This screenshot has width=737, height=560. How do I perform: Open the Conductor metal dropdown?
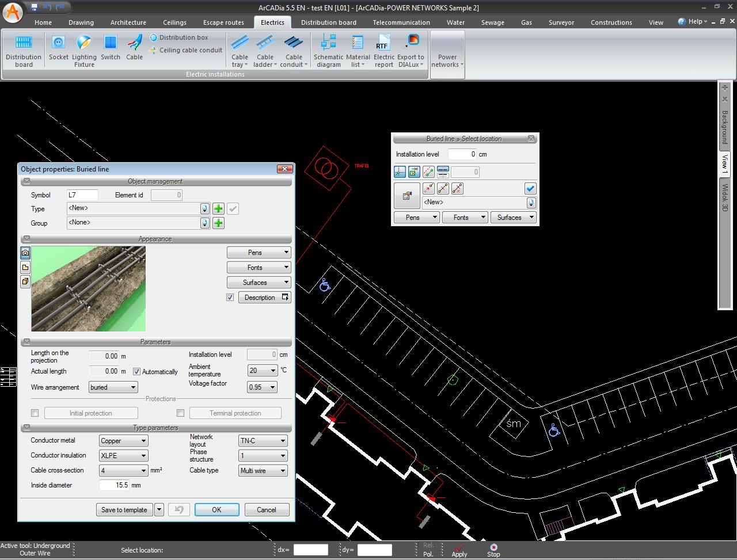[x=123, y=441]
